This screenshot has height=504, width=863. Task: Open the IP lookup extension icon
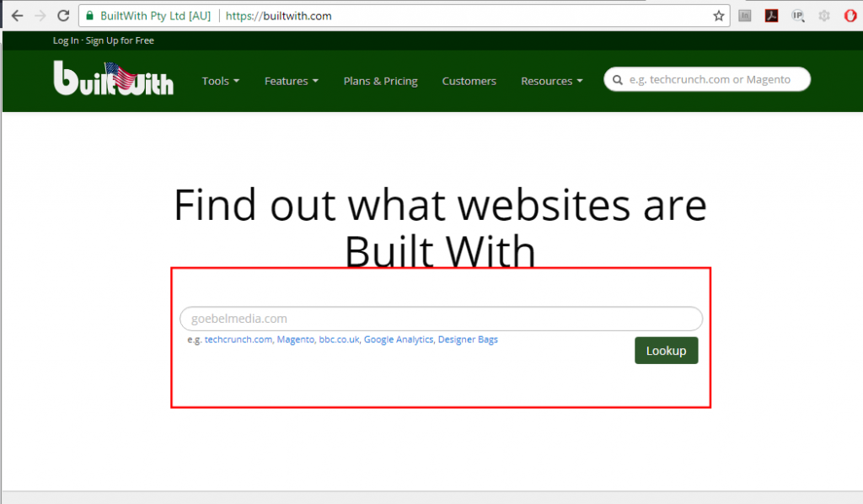pos(797,15)
